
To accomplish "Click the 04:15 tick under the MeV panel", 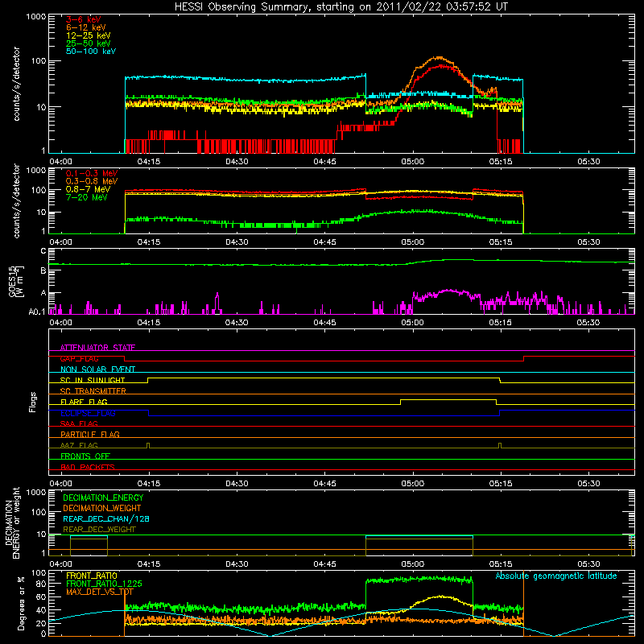I will (149, 242).
